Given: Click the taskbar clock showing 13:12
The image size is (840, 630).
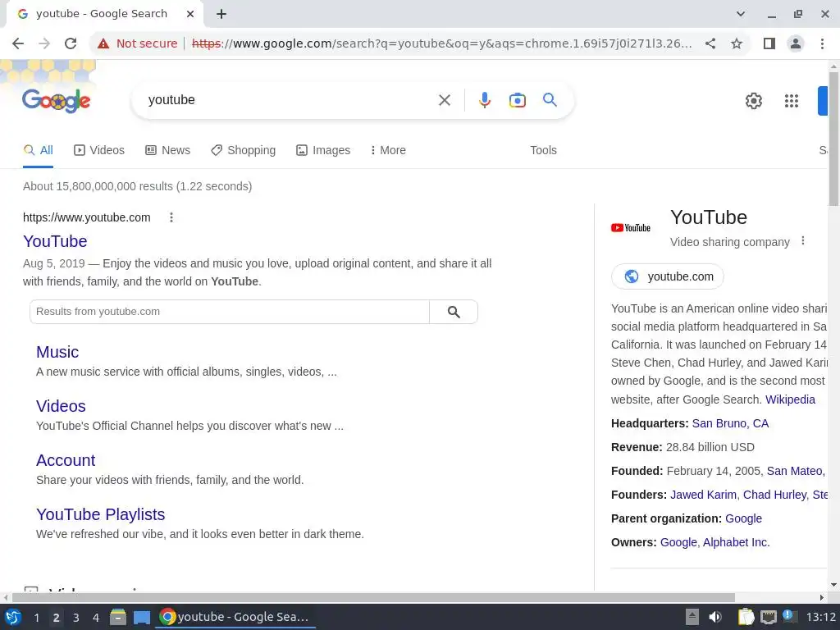Looking at the screenshot, I should (820, 617).
